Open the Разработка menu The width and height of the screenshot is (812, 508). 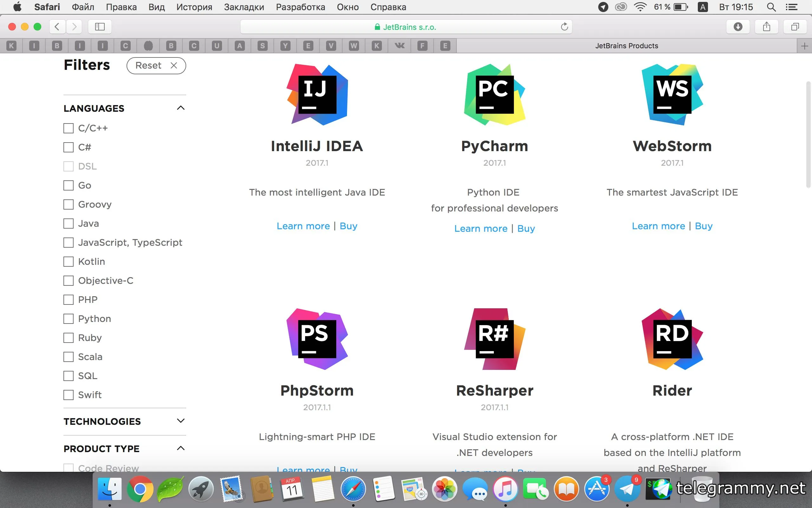300,7
